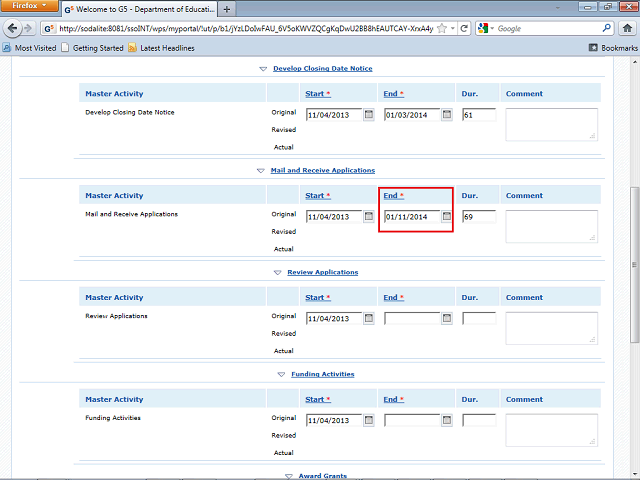Open calendar for Review Applications start date

pyautogui.click(x=369, y=318)
